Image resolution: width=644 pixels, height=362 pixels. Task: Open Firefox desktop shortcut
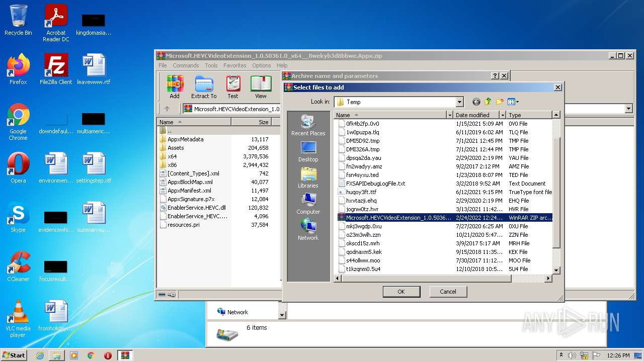tap(18, 69)
